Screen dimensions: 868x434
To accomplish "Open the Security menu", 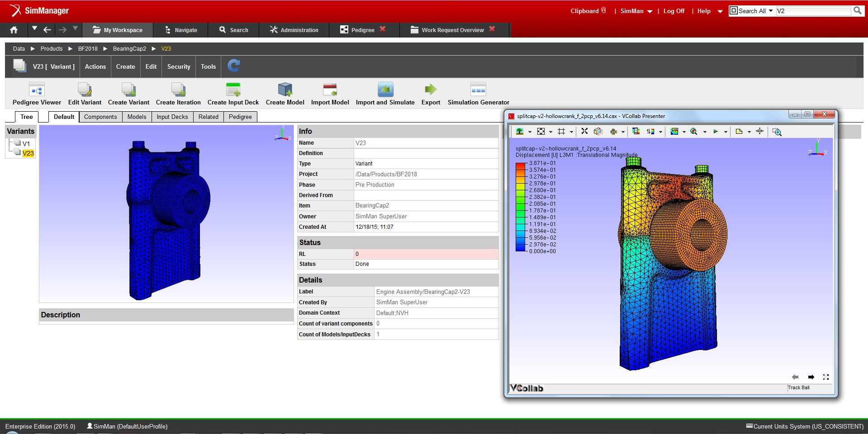I will [x=179, y=66].
